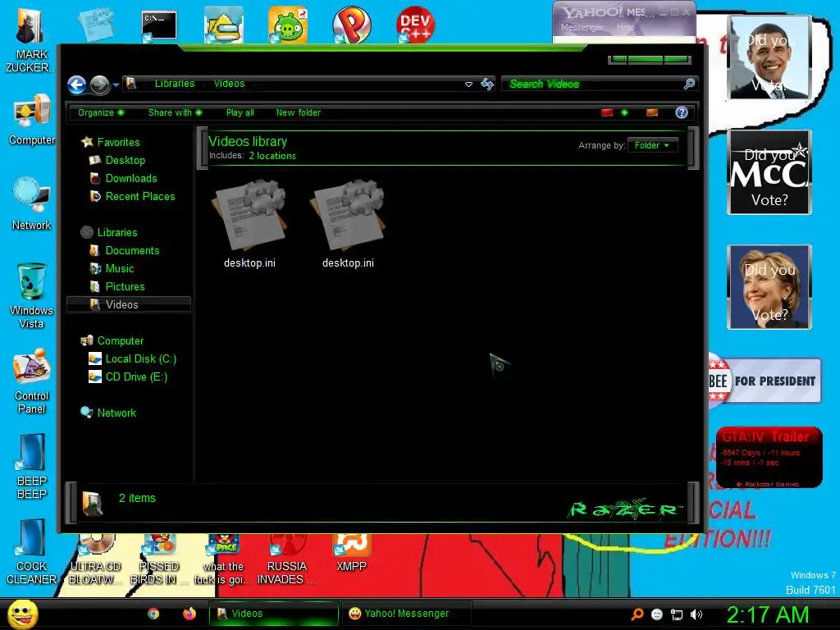Image resolution: width=840 pixels, height=630 pixels.
Task: Open the command prompt desktop shortcut
Action: pyautogui.click(x=158, y=25)
